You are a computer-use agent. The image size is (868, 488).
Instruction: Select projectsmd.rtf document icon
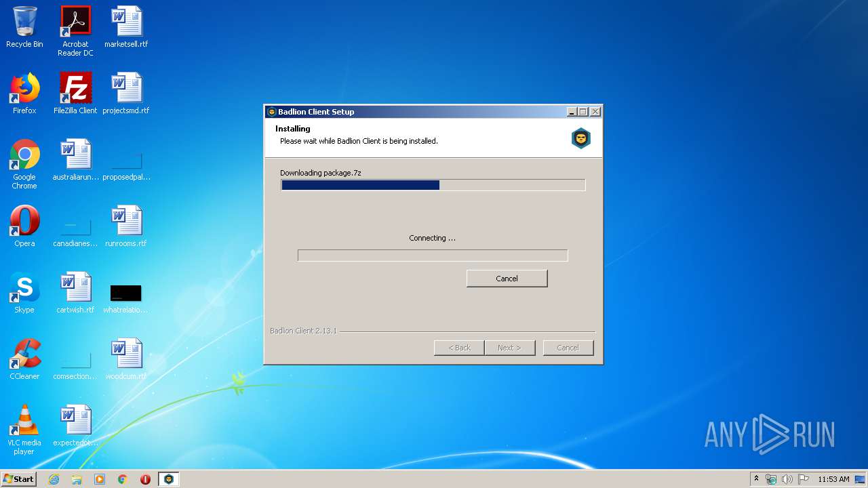126,94
